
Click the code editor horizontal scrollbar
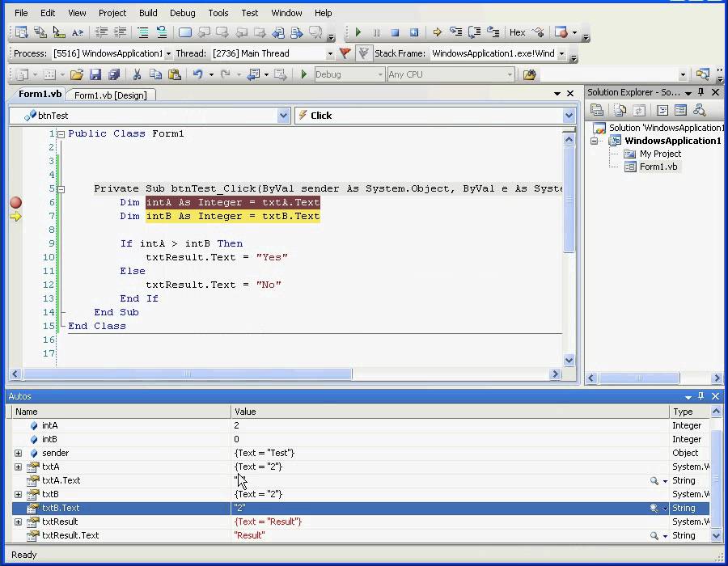pos(188,374)
